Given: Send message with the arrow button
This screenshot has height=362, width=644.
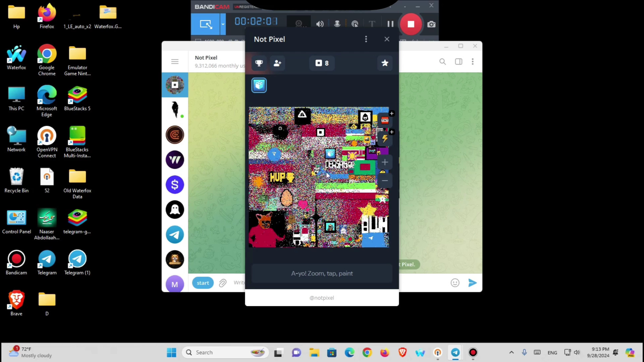Looking at the screenshot, I should click(472, 283).
